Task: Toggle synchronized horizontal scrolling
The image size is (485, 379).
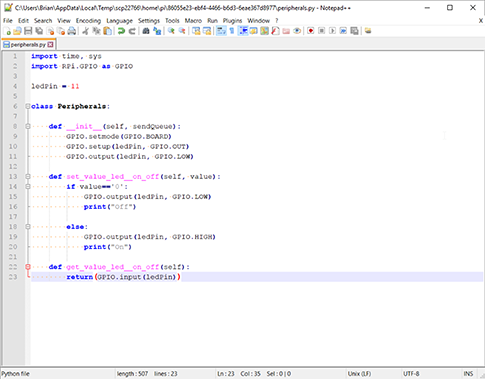Action: coord(207,31)
